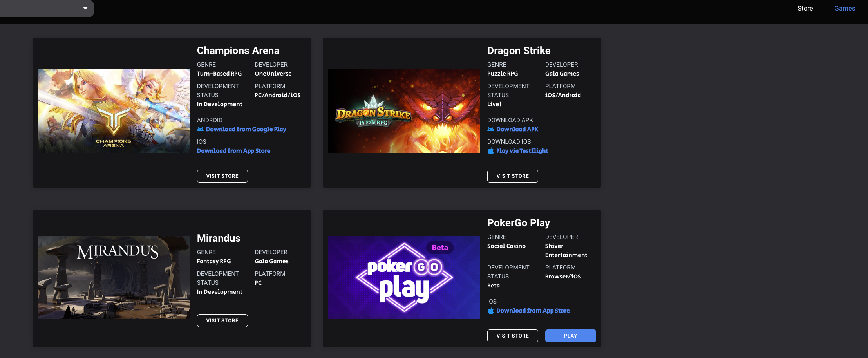Click the Live! status text

[494, 104]
